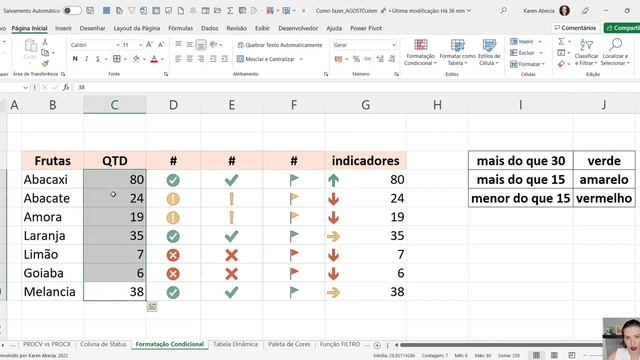Align text to middle
Image resolution: width=640 pixels, height=360 pixels.
(189, 44)
